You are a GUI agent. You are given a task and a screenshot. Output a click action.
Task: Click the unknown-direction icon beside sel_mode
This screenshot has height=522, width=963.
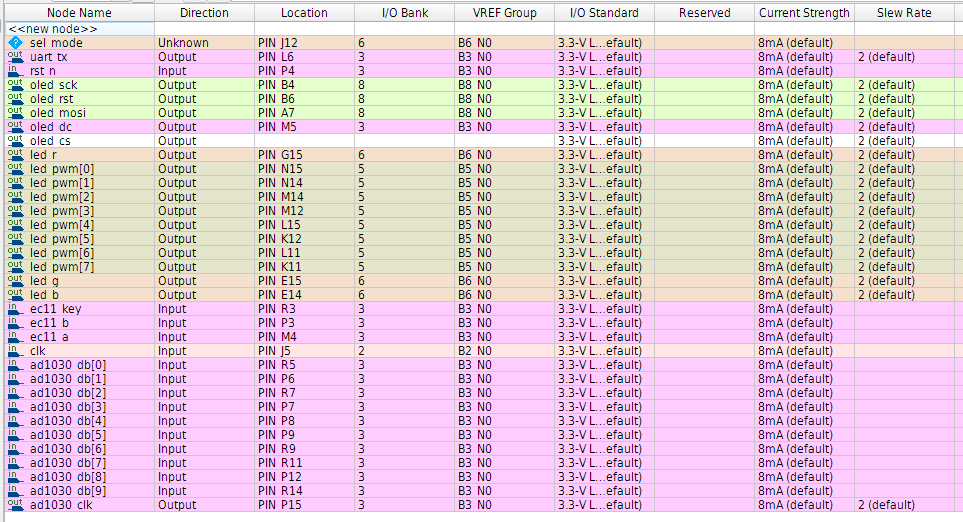point(15,43)
